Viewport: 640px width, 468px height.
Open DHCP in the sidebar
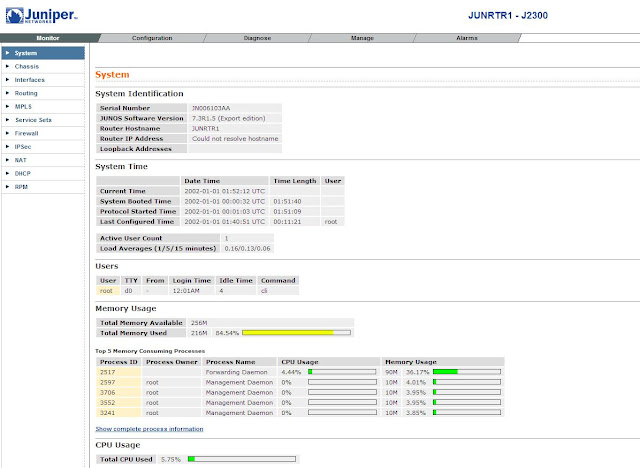click(x=43, y=173)
